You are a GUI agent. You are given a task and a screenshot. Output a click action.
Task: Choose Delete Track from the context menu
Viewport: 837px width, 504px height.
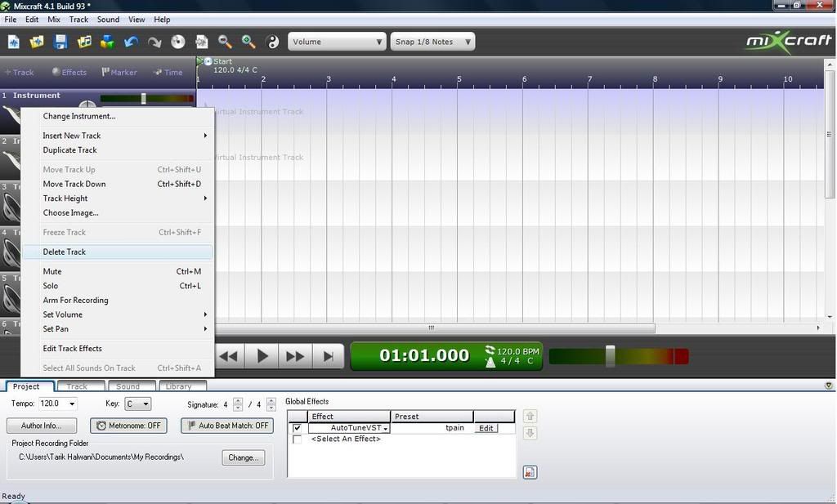click(117, 252)
